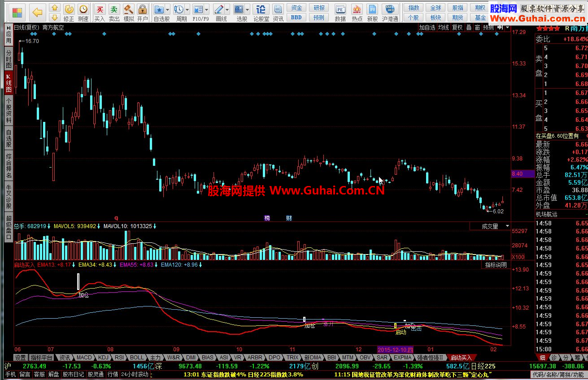The width and height of the screenshot is (588, 380).
Task: Expand the 画线 drawing dropdown arrow
Action: pos(227,9)
